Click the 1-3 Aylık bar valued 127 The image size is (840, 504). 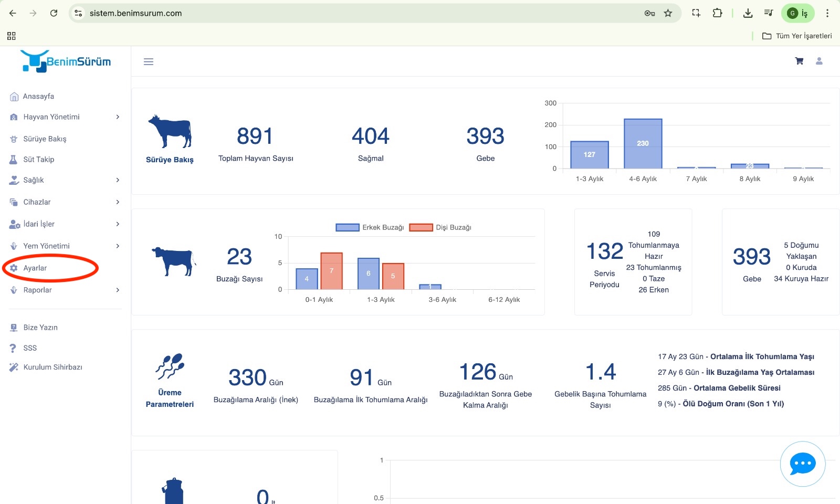589,155
